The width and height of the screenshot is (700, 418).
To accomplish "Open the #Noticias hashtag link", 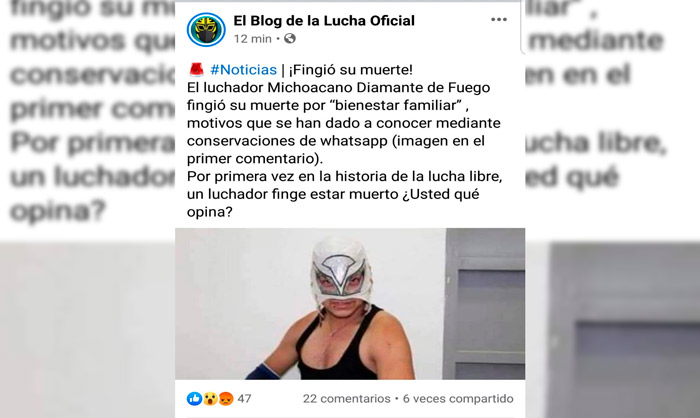I will [243, 70].
